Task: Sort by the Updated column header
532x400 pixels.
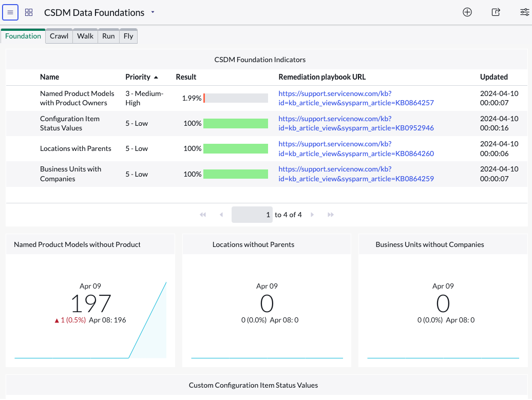Action: [x=493, y=77]
